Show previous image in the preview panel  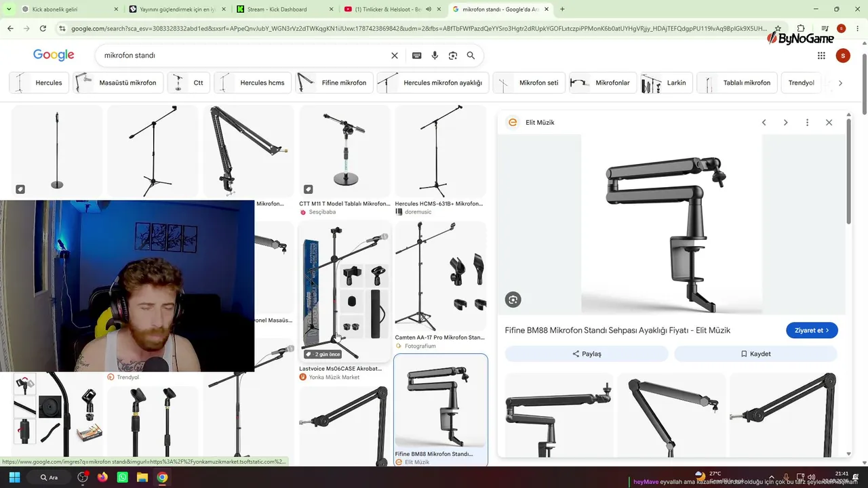[764, 123]
